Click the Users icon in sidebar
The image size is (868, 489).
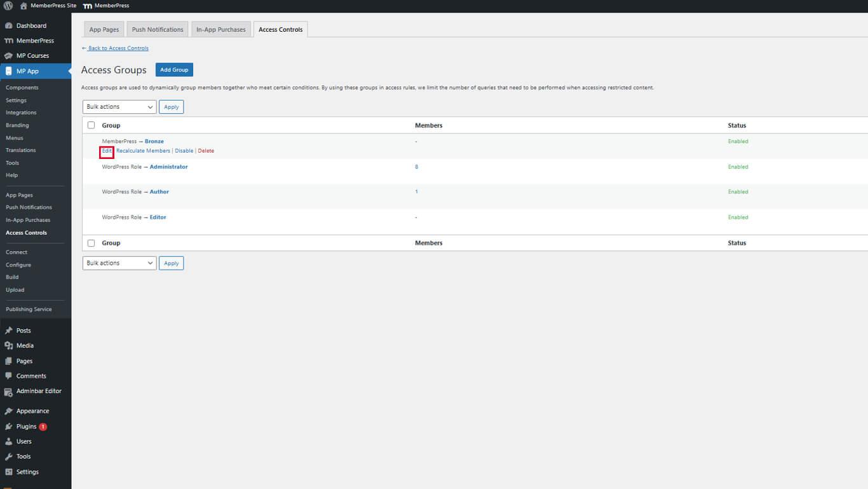click(8, 441)
